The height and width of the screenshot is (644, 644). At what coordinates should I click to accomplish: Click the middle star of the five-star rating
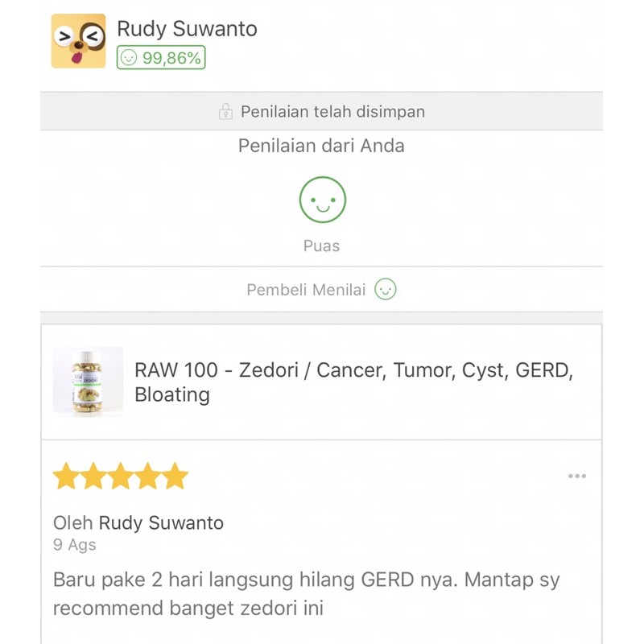[x=121, y=476]
